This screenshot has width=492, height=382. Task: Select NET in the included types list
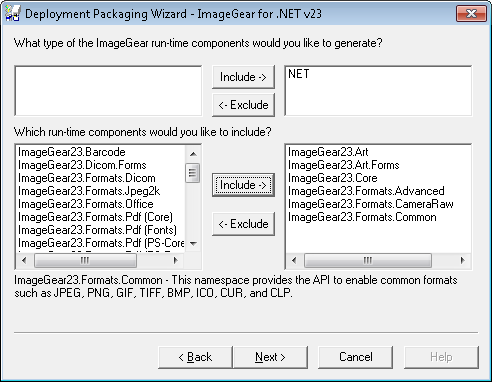tap(299, 74)
